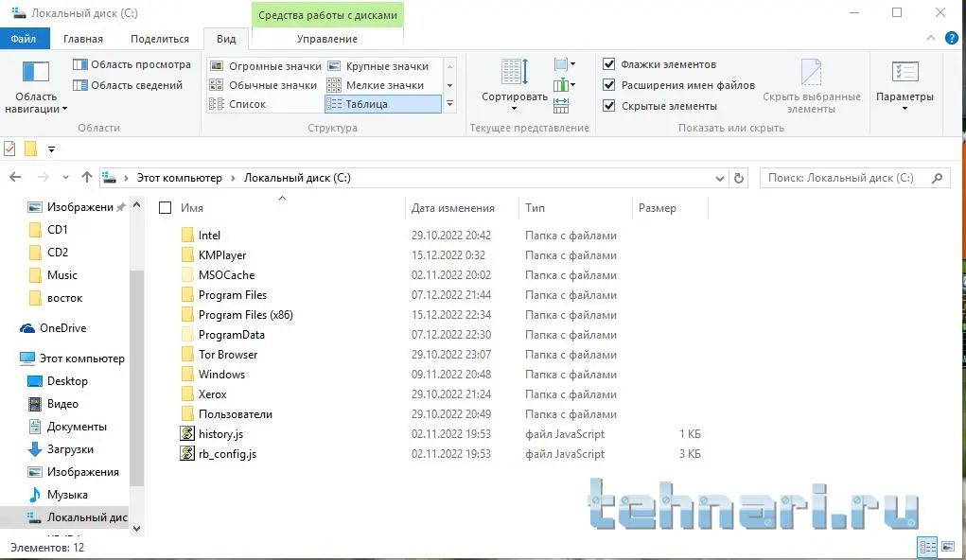Viewport: 966px width, 560px height.
Task: Toggle the Область просмотра preview pane
Action: [132, 64]
